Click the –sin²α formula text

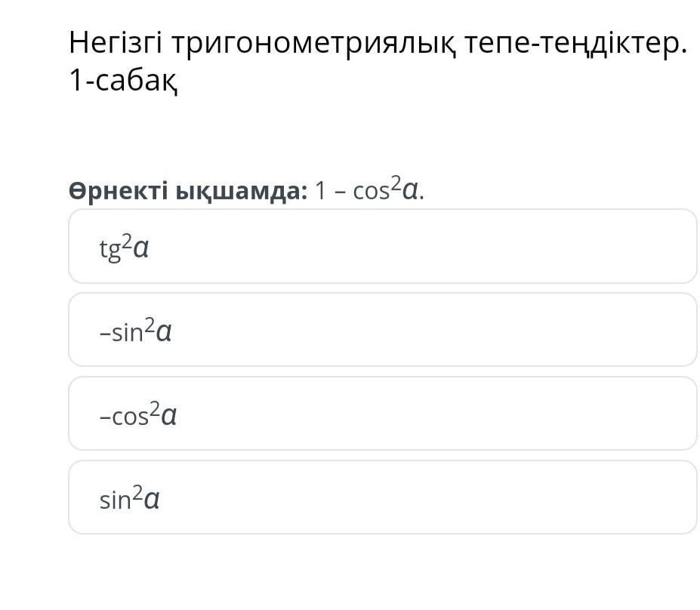tap(136, 331)
